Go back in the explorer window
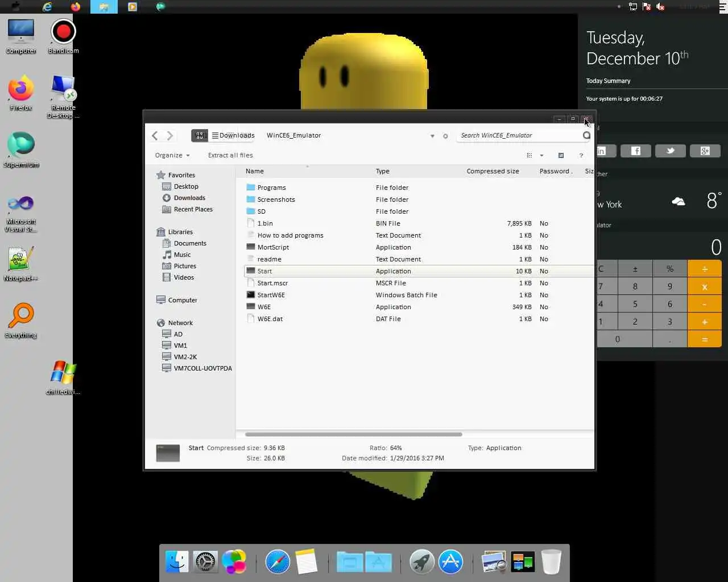This screenshot has height=582, width=728. pyautogui.click(x=155, y=135)
